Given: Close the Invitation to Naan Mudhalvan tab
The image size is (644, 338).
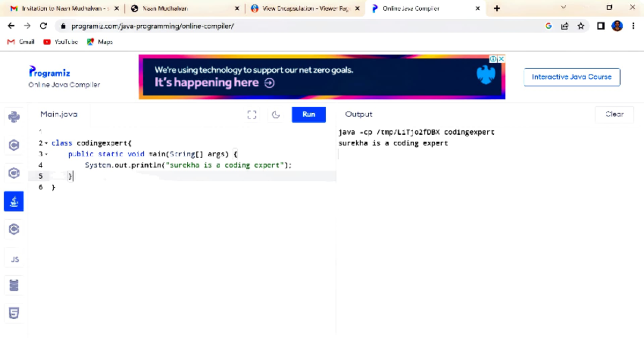Looking at the screenshot, I should [x=116, y=9].
